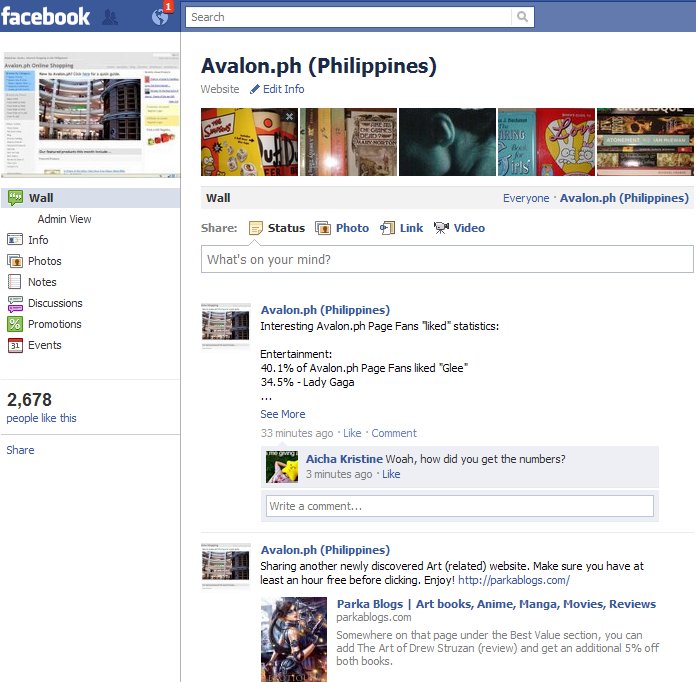The width and height of the screenshot is (696, 682).
Task: Click the Video camera share icon
Action: point(441,228)
